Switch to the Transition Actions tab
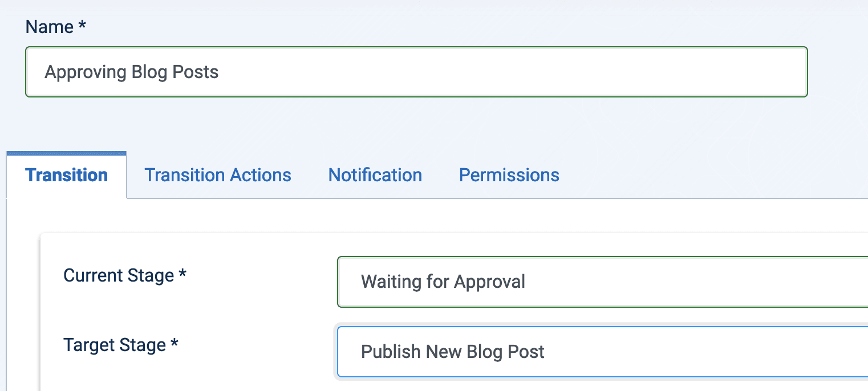 [218, 175]
